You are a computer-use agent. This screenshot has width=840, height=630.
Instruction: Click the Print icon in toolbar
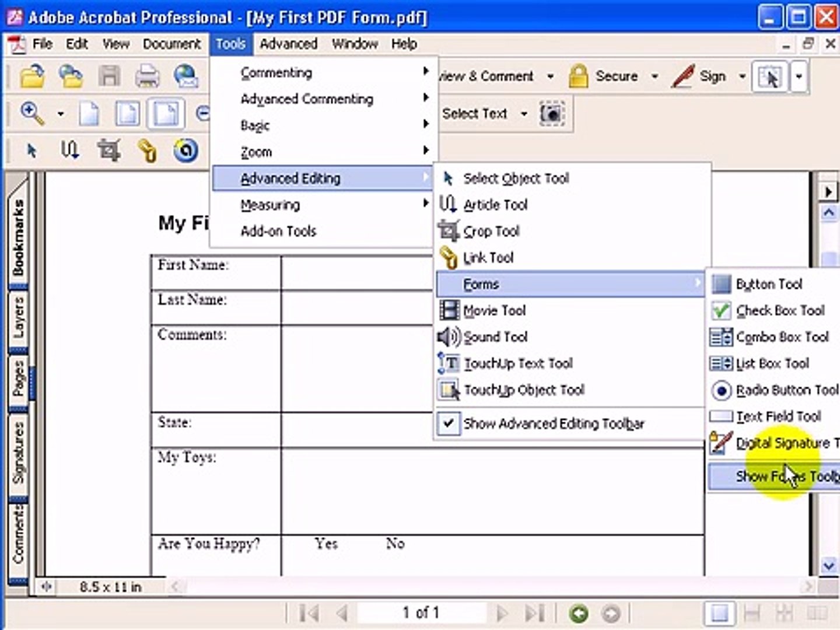147,76
